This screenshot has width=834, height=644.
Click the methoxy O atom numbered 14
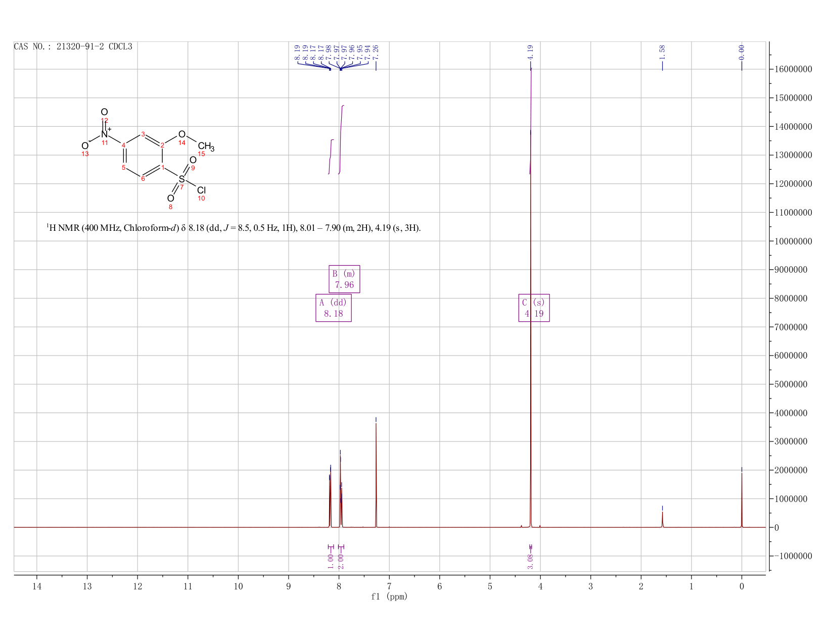point(182,134)
